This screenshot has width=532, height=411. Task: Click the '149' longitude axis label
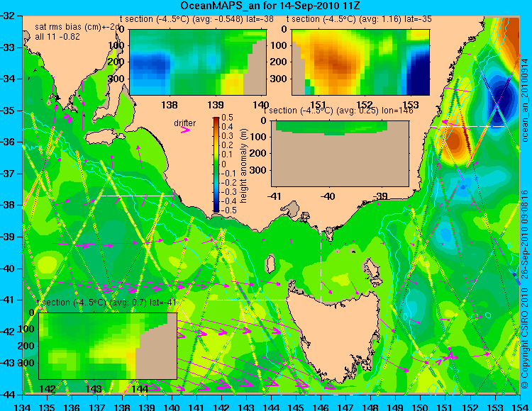396,407
